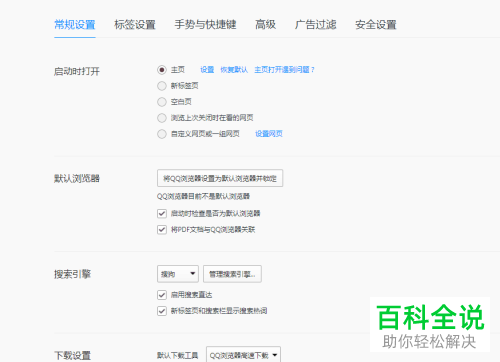Choose the 新标签页 startup option
The image size is (500, 362).
pyautogui.click(x=162, y=86)
